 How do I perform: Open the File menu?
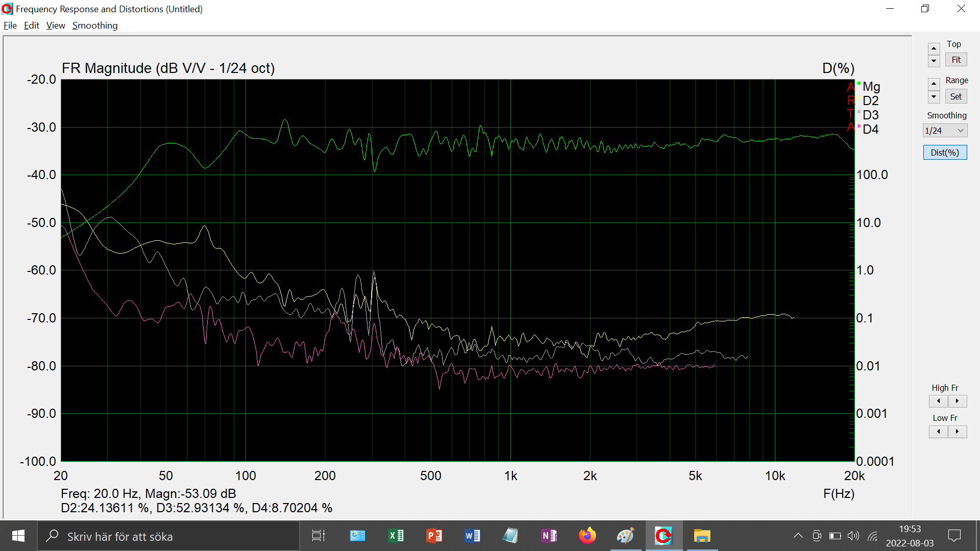[10, 26]
